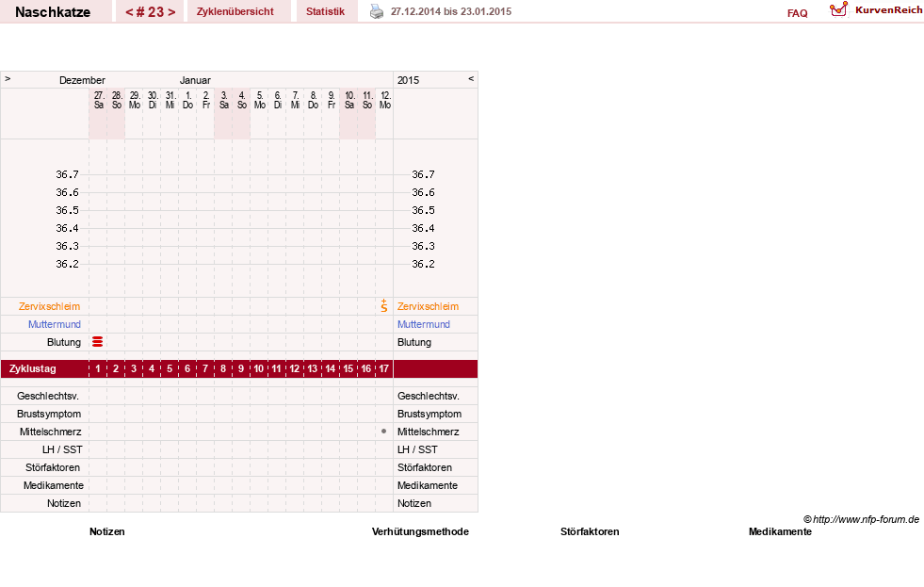Click the Mittelschmerz dot marker on day 17

[383, 432]
